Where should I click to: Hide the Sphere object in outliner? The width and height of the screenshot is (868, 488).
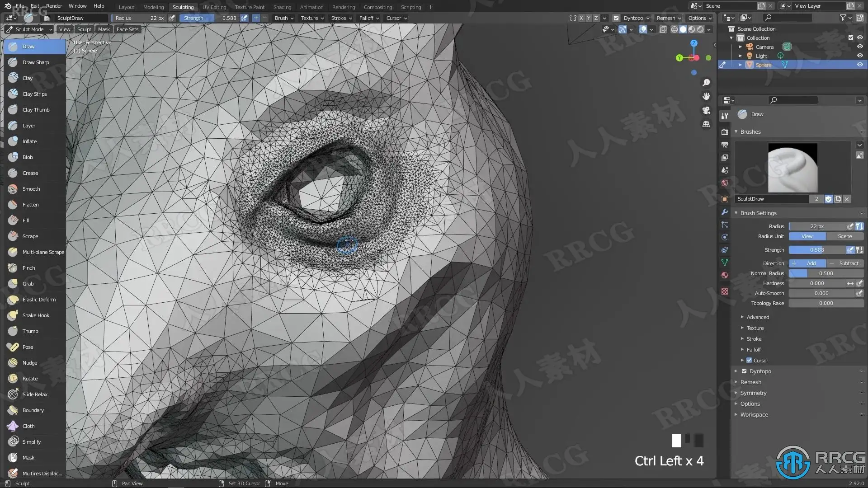coord(860,65)
